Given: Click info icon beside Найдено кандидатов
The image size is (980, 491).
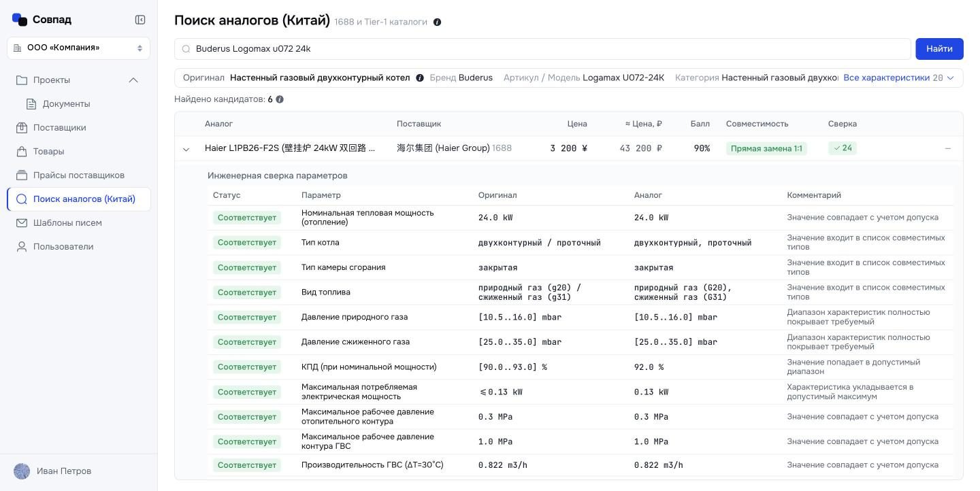Looking at the screenshot, I should coord(280,99).
